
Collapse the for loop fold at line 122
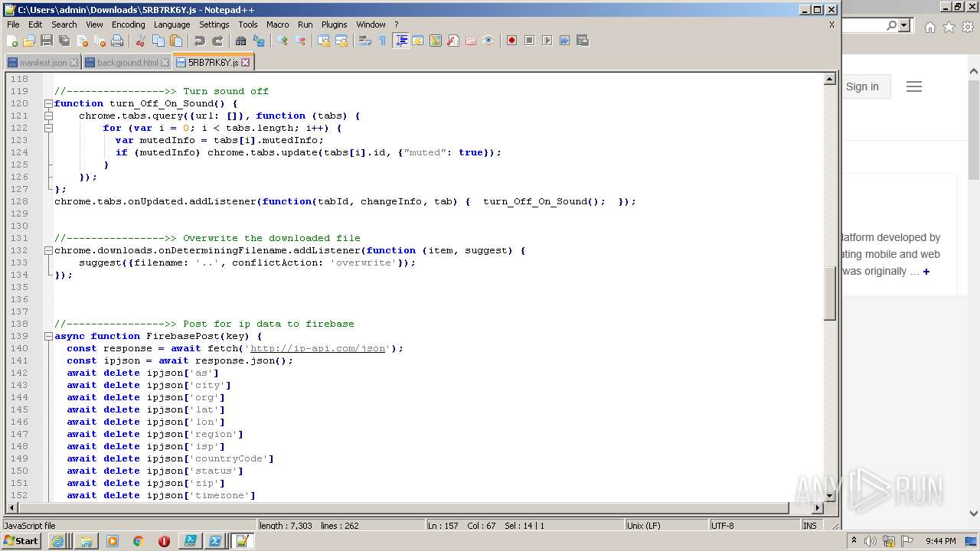click(x=48, y=128)
